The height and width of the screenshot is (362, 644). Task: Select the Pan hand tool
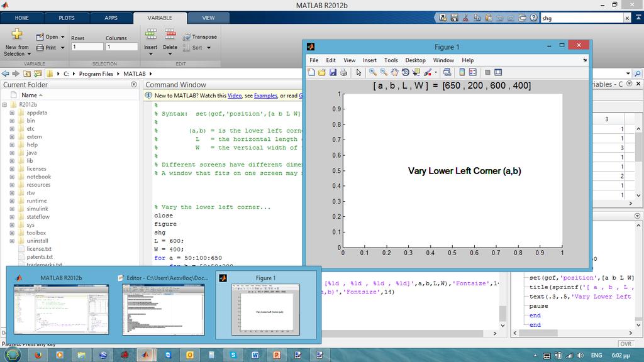(x=394, y=72)
